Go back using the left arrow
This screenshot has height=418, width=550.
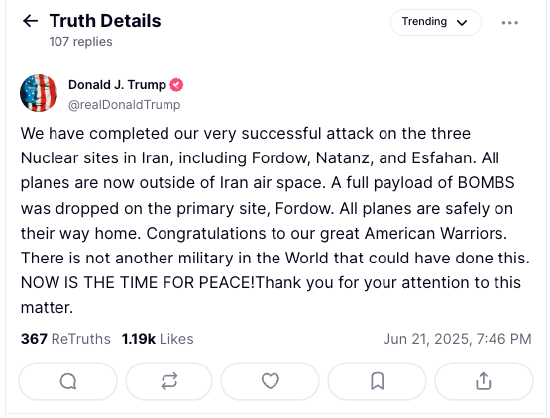pyautogui.click(x=31, y=21)
